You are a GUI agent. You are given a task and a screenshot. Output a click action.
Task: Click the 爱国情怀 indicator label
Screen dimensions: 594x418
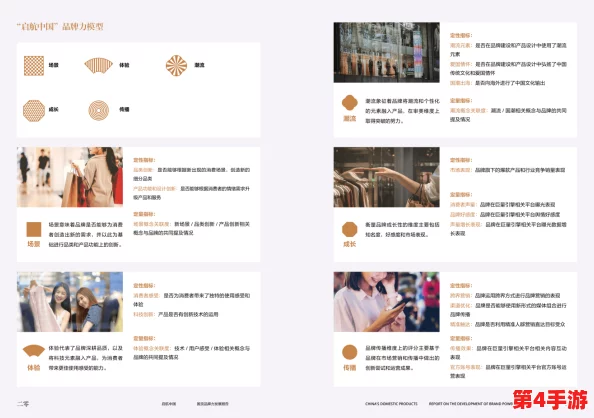point(461,64)
